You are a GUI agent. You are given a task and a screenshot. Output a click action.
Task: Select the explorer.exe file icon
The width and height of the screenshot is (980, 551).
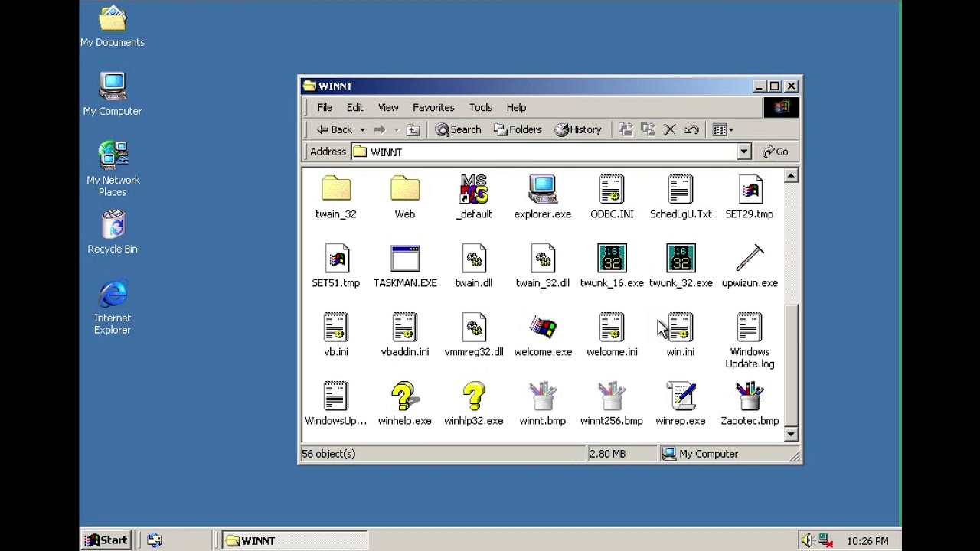543,189
